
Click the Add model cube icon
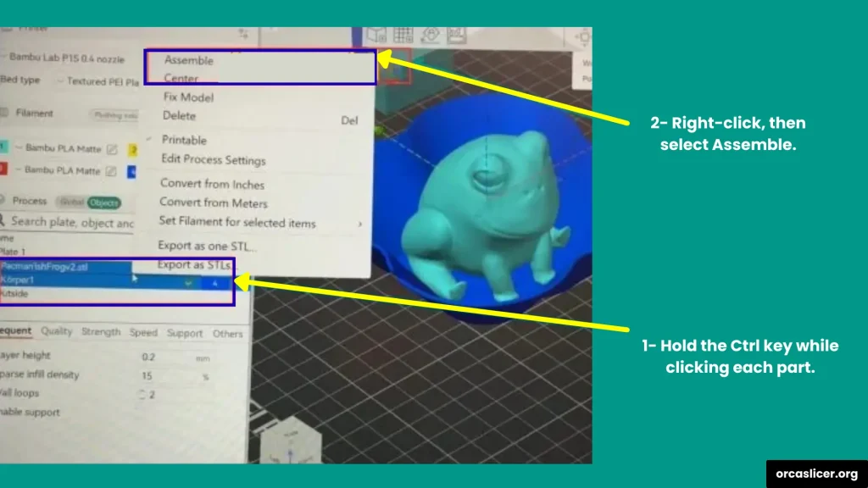click(377, 35)
